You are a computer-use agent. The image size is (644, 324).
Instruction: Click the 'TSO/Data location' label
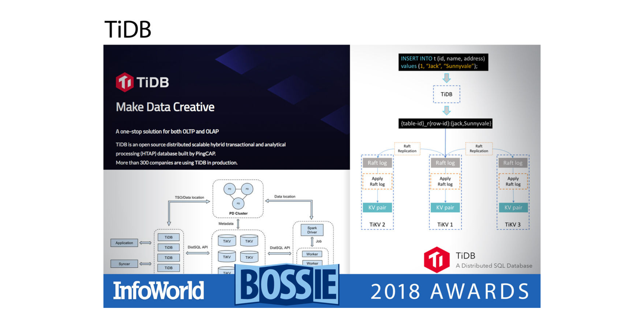coord(189,197)
